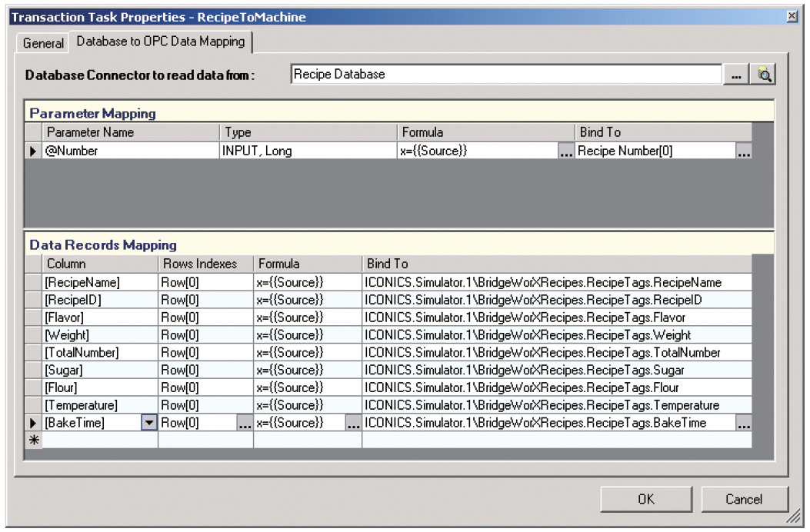810x532 pixels.
Task: Select the [RecipeName] row header
Action: pyautogui.click(x=34, y=282)
